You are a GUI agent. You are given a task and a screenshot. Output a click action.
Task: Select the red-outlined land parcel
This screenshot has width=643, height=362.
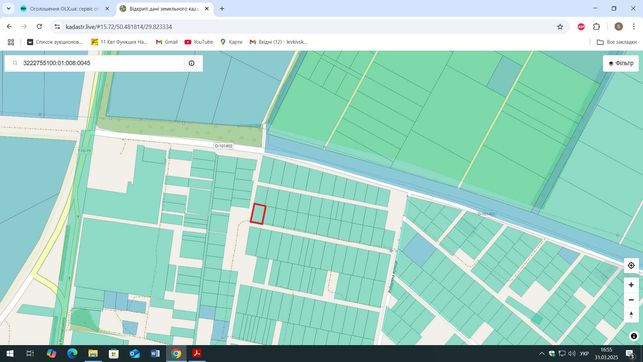pyautogui.click(x=258, y=214)
